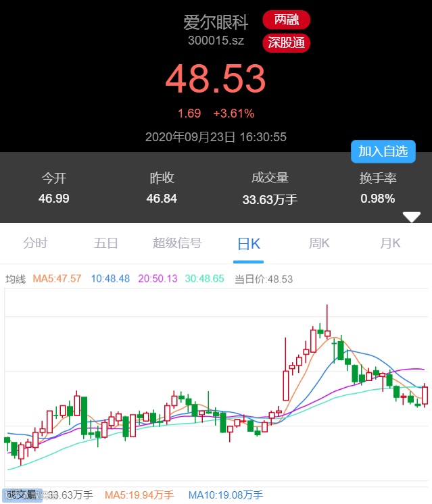Click the 换手率 value 0.98%
The image size is (432, 504).
pos(378,199)
